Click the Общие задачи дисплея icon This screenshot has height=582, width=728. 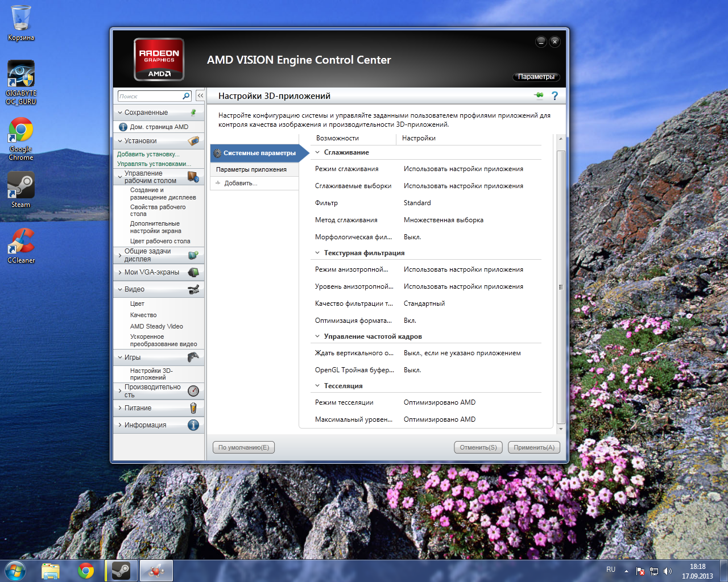coord(193,255)
